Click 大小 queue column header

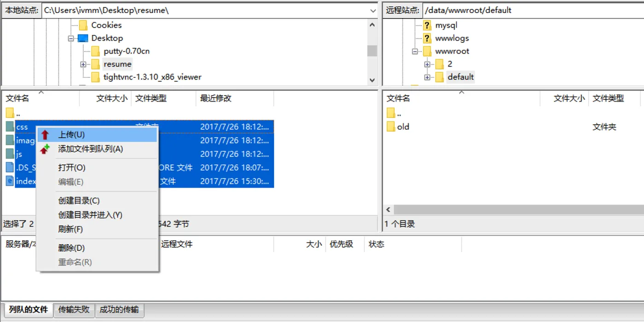click(314, 244)
